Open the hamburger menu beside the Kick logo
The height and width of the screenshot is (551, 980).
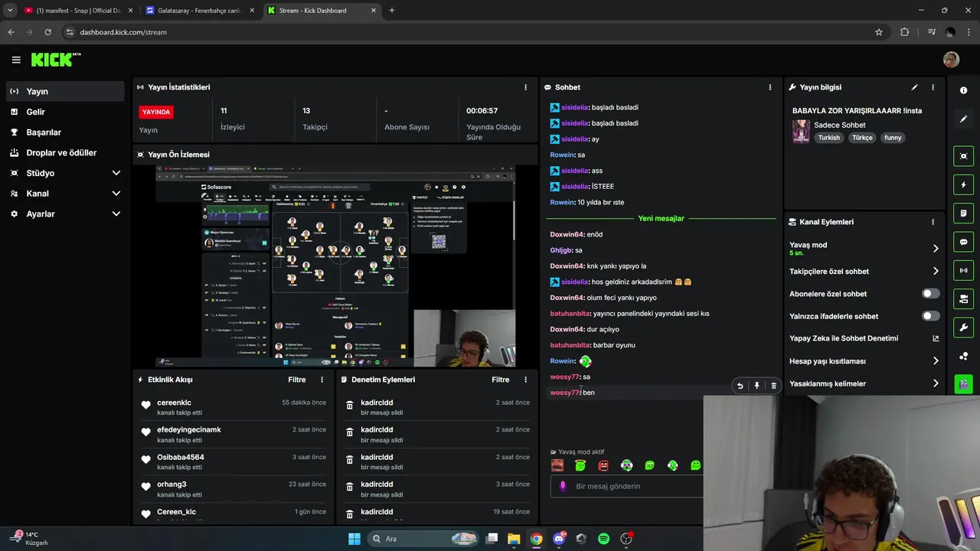coord(16,60)
